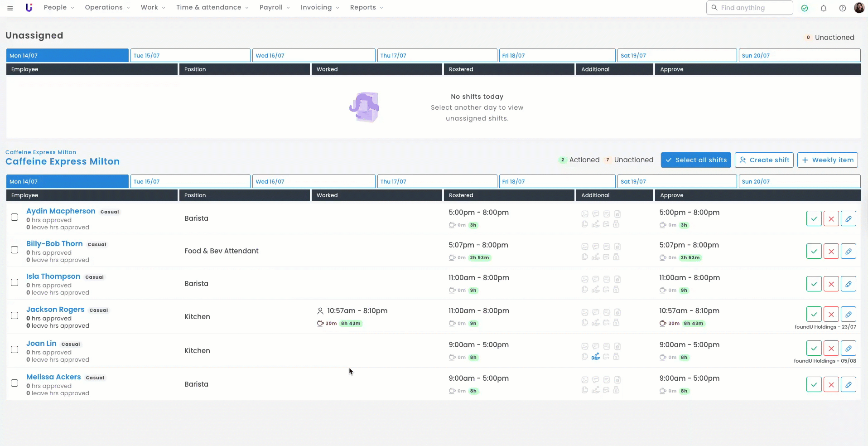Open the help question mark icon

click(843, 8)
